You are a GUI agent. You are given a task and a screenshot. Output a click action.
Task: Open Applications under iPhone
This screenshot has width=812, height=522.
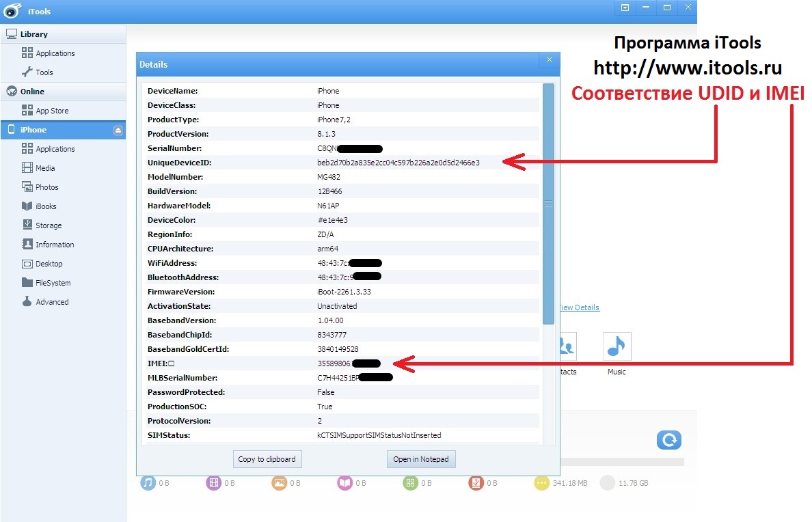(48, 149)
